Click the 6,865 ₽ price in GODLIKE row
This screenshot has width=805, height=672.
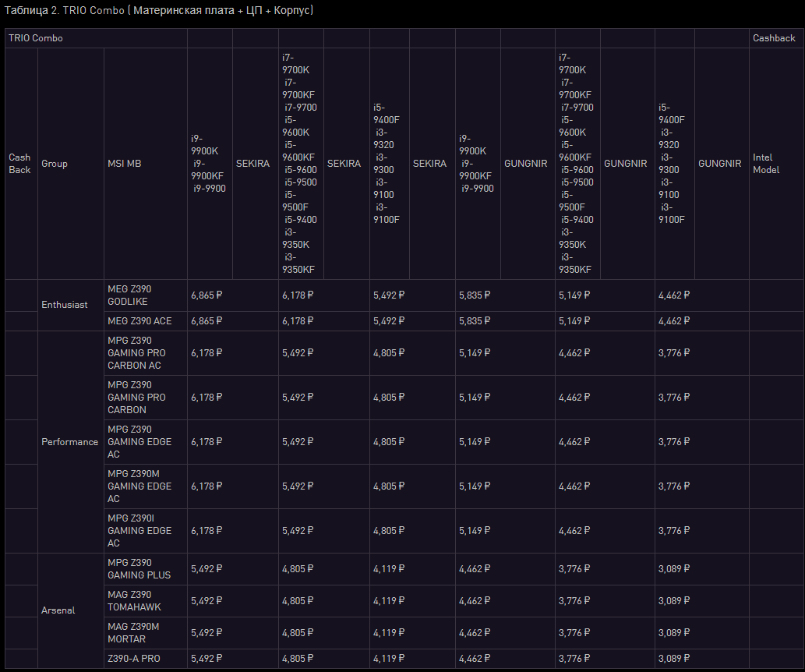pos(207,295)
